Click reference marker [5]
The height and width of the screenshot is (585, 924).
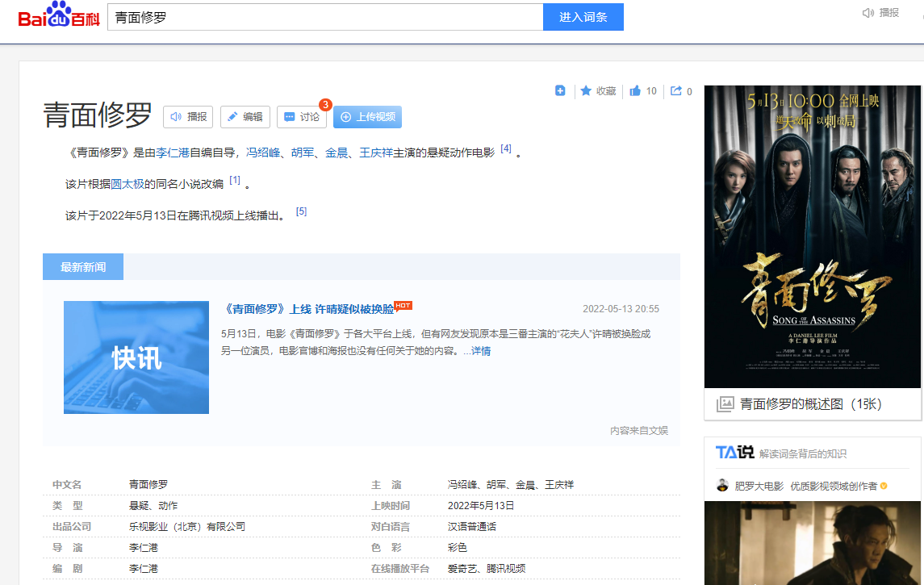click(x=301, y=211)
